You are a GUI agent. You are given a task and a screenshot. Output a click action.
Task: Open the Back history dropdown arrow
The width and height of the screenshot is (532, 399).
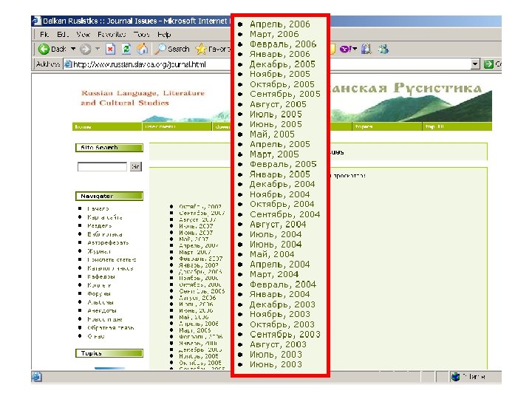[73, 50]
